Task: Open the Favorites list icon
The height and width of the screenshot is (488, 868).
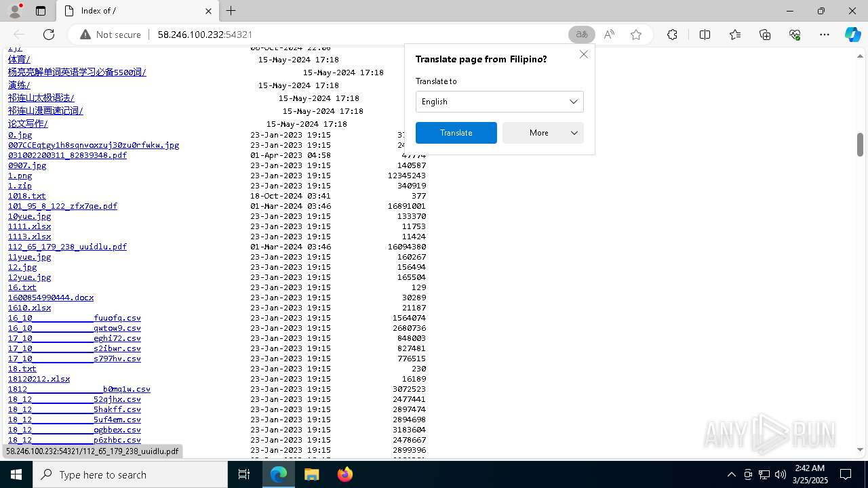Action: pos(735,35)
